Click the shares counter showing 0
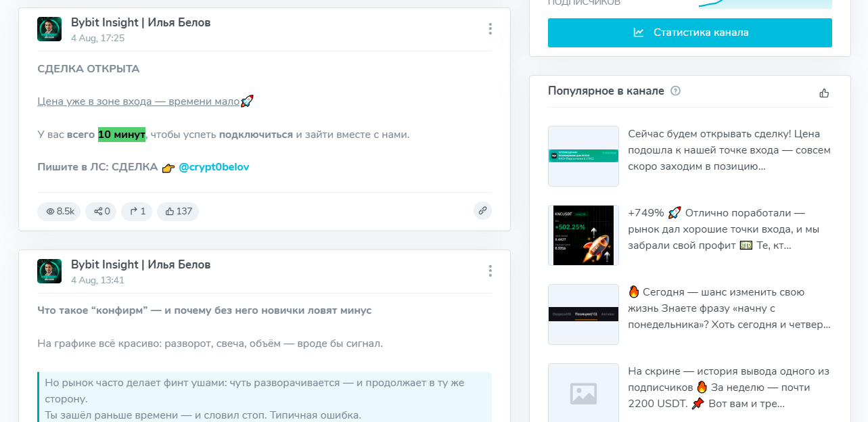868x422 pixels. coord(101,211)
